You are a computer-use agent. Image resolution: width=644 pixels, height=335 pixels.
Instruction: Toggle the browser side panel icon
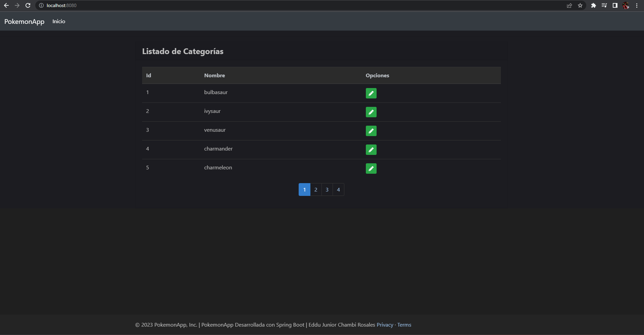[x=615, y=5]
